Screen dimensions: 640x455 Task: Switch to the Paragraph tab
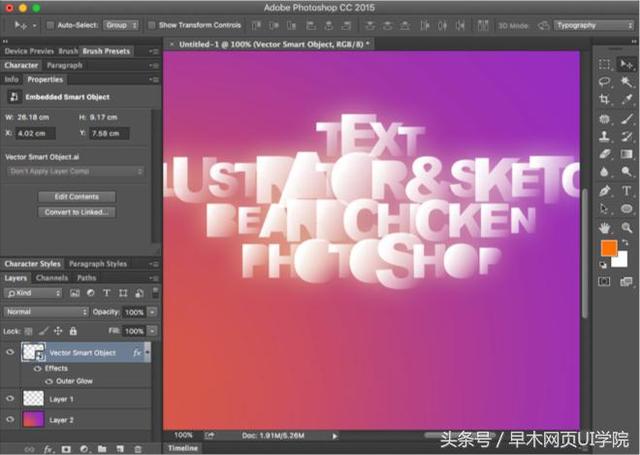(64, 65)
